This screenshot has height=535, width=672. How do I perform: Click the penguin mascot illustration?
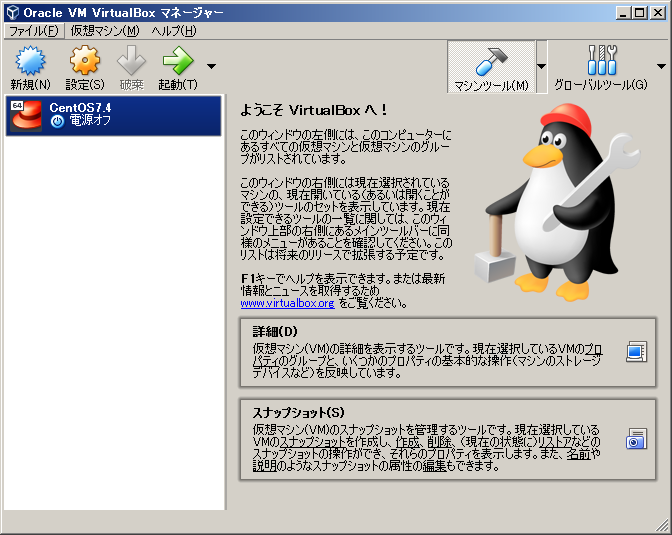point(557,201)
